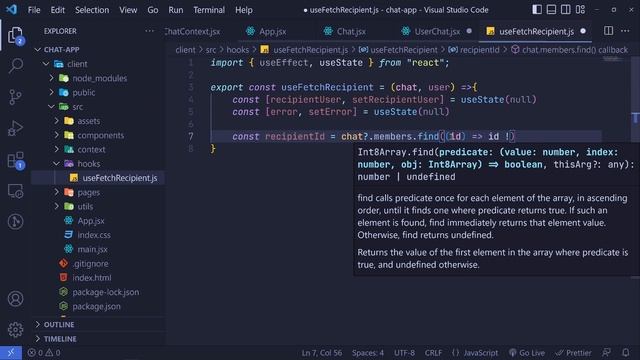Click the remote window indicator in status bar

tap(11, 353)
